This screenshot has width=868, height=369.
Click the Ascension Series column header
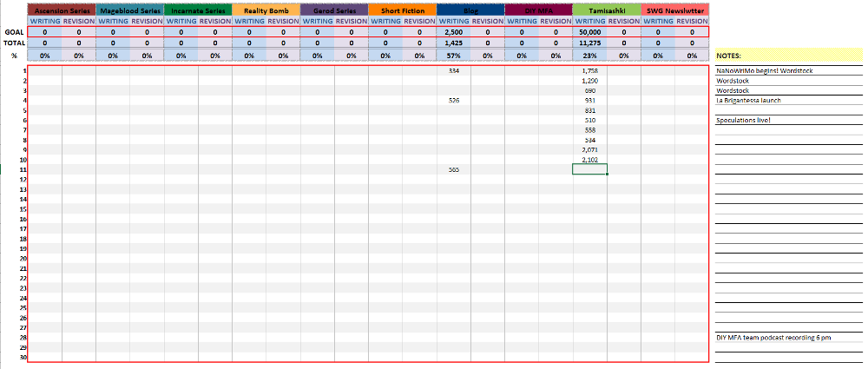point(62,10)
